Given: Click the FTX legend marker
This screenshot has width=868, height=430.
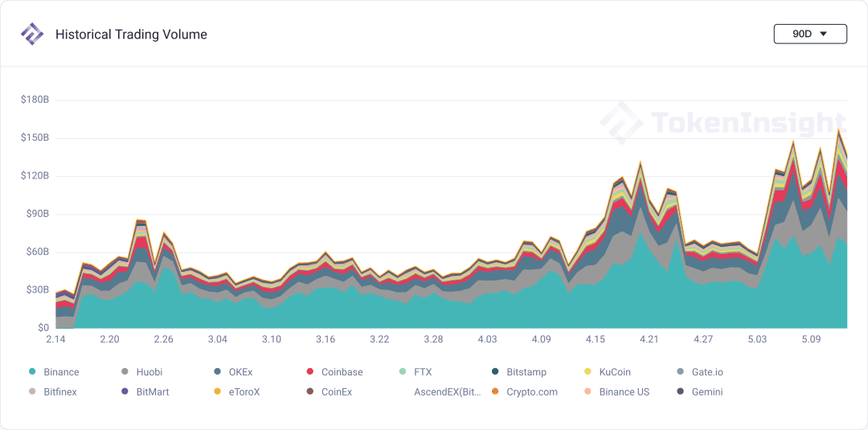Looking at the screenshot, I should [x=403, y=372].
